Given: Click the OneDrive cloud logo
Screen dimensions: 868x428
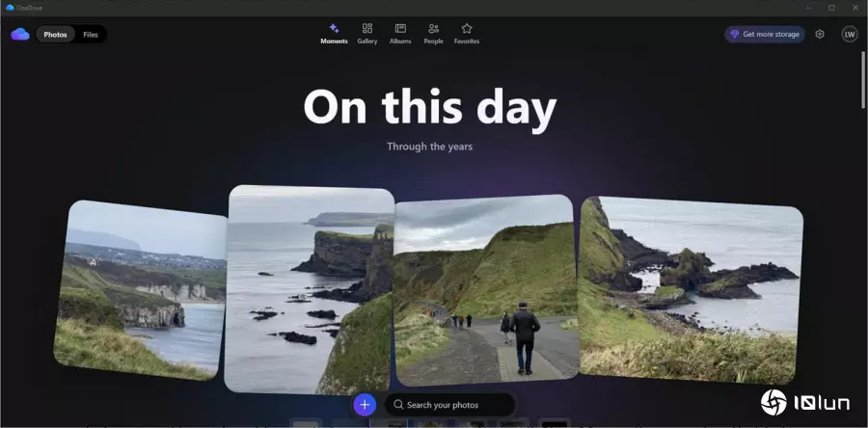Looking at the screenshot, I should tap(19, 34).
